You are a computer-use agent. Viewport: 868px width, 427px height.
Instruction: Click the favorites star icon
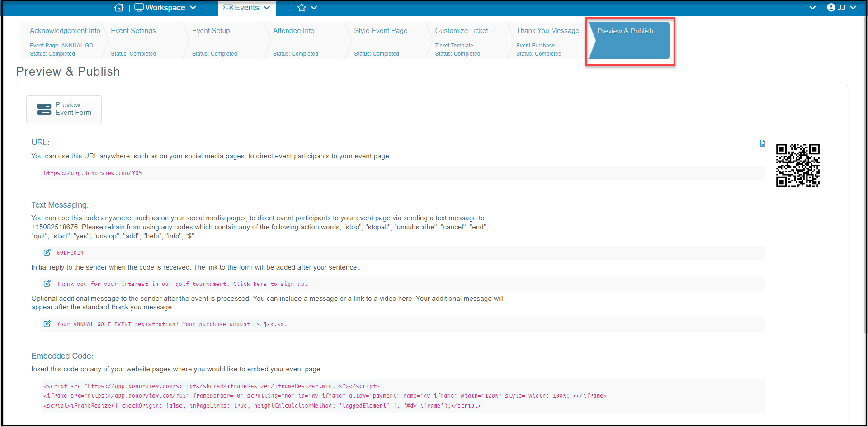(x=302, y=8)
